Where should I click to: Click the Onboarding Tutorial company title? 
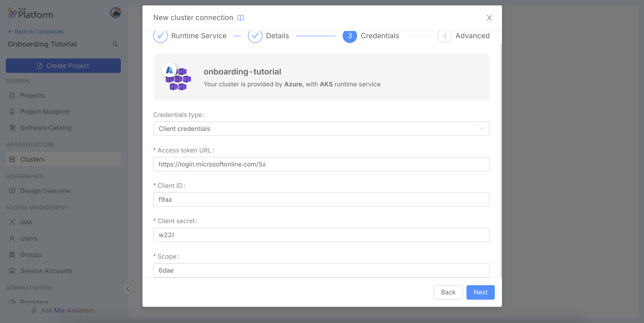click(42, 44)
